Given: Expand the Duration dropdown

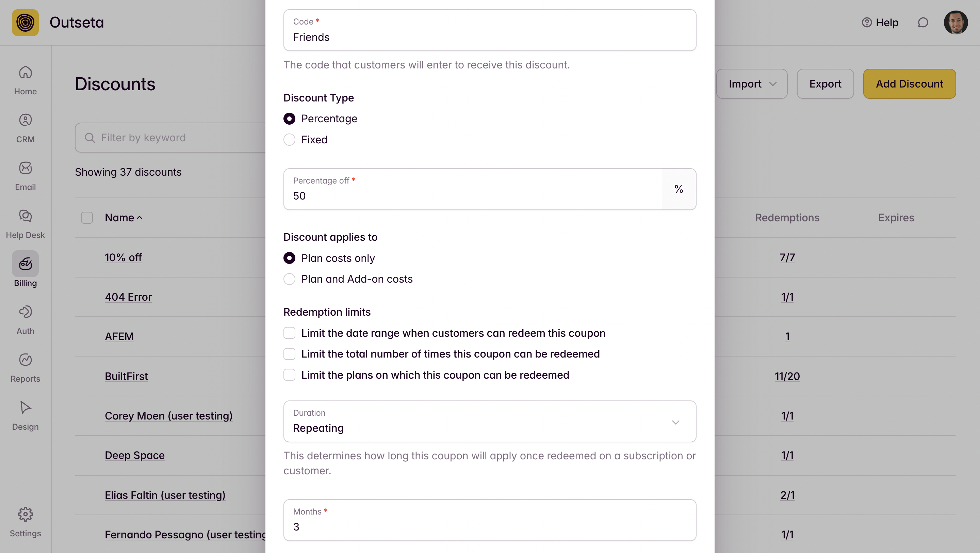Looking at the screenshot, I should pos(489,422).
